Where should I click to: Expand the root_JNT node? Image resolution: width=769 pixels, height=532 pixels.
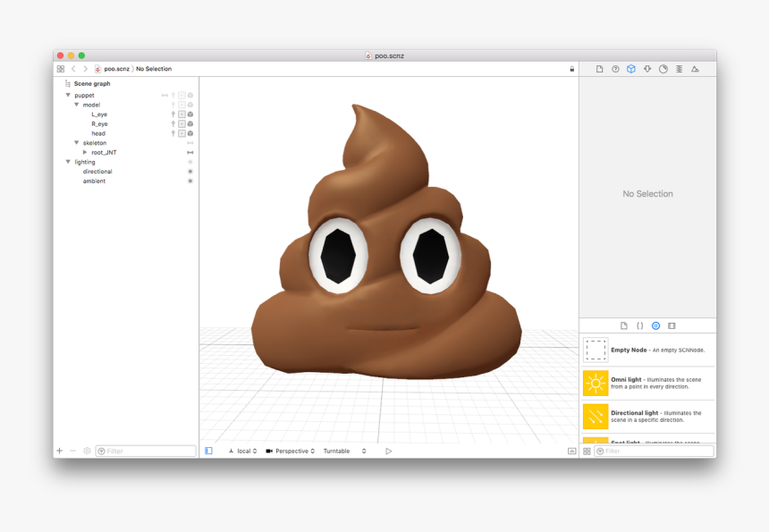85,152
